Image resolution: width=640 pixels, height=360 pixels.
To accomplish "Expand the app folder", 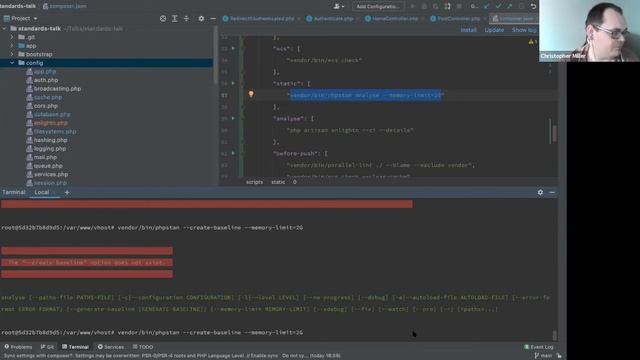I will tap(12, 46).
